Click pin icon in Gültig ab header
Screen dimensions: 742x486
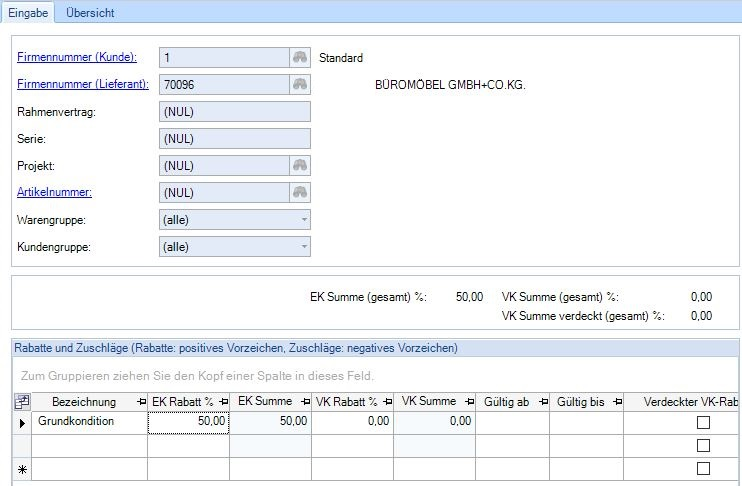click(x=540, y=402)
